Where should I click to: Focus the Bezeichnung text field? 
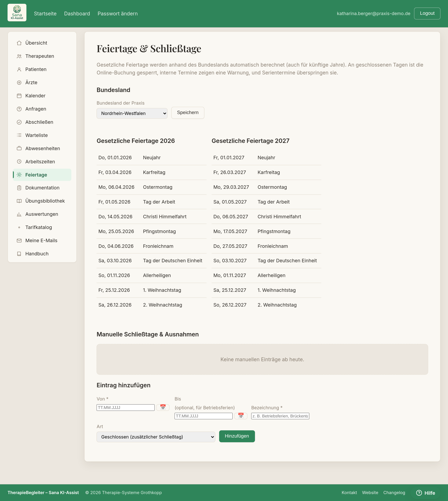click(280, 416)
